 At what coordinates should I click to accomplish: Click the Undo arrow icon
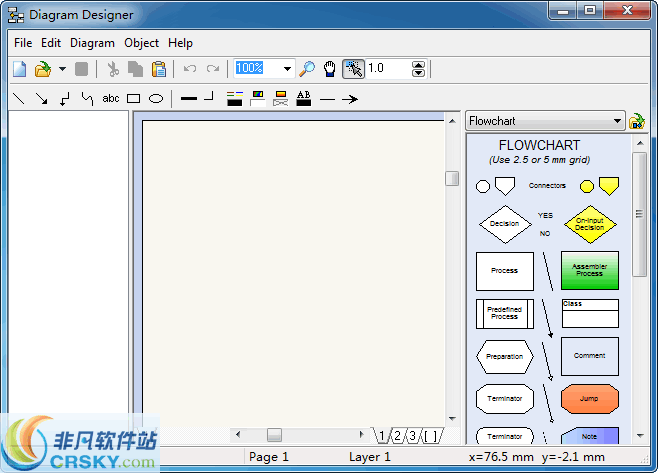point(190,68)
